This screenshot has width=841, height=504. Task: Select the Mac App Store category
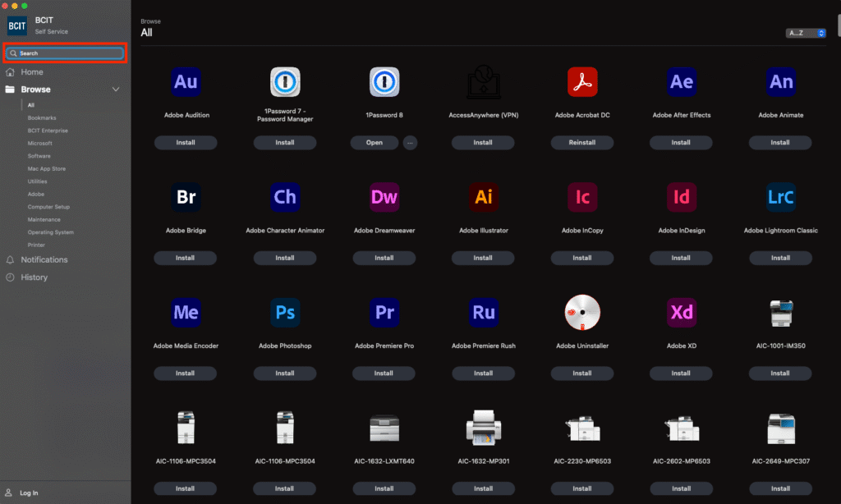47,169
